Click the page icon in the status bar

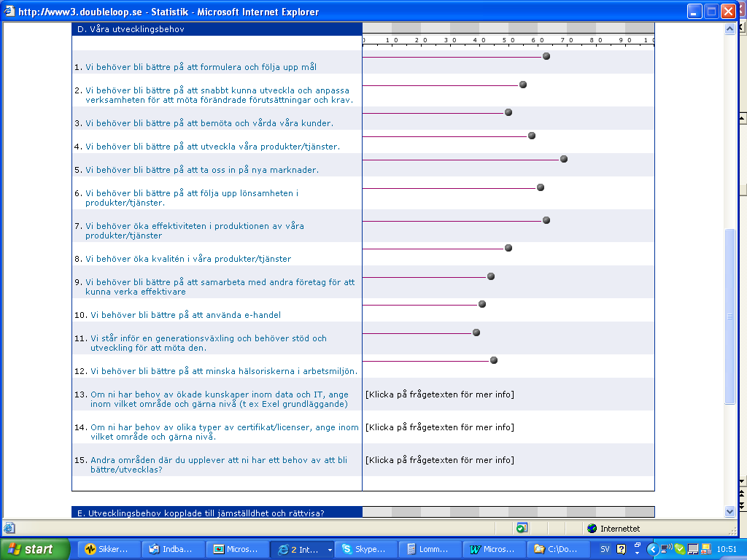tap(9, 528)
